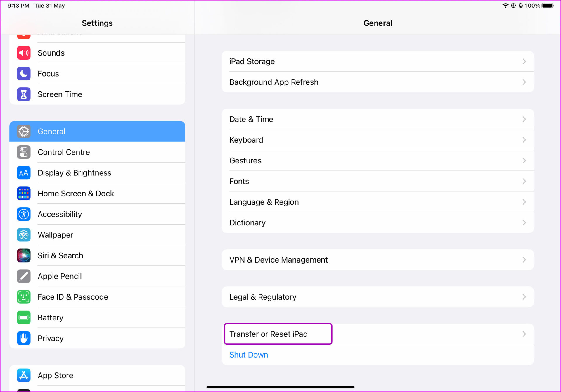Open Battery from the settings sidebar
561x392 pixels.
point(50,317)
